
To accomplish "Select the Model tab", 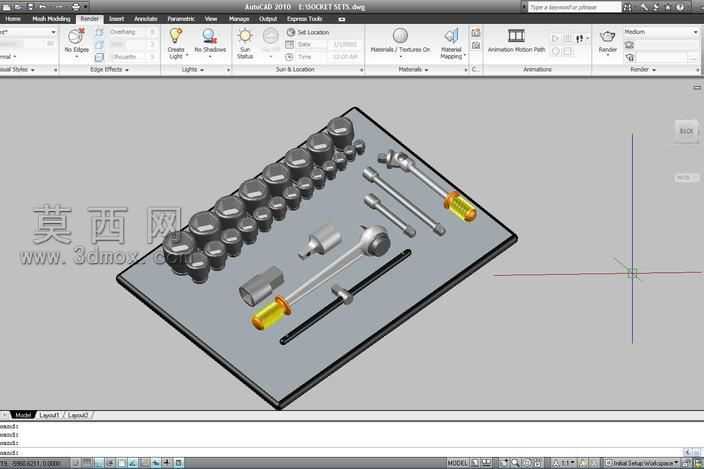I will click(x=23, y=415).
